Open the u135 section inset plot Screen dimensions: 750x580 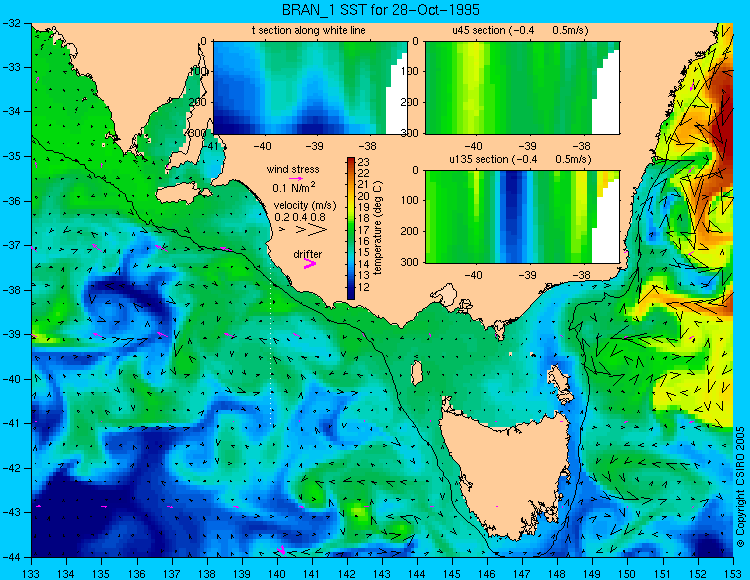(522, 217)
